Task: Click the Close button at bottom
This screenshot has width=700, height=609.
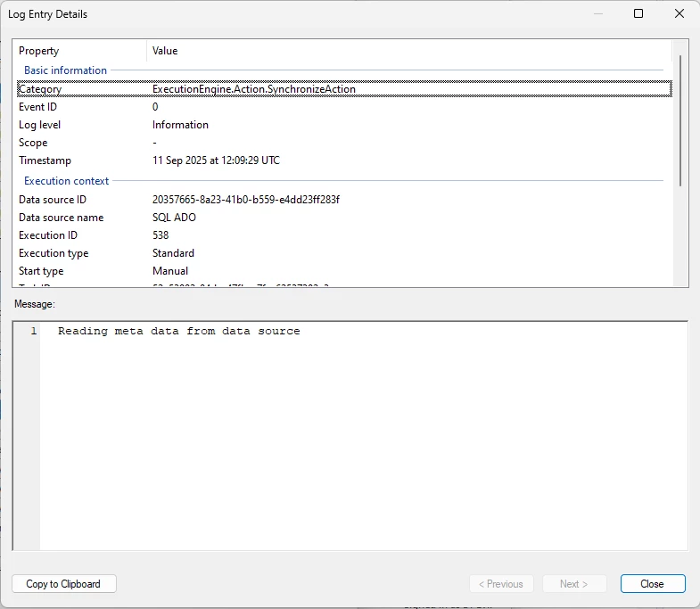Action: click(x=652, y=583)
